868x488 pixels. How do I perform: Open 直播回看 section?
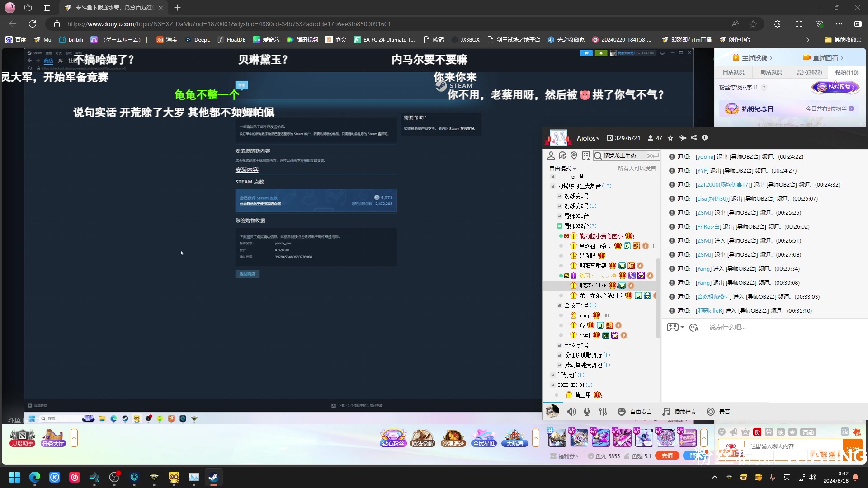tap(824, 58)
